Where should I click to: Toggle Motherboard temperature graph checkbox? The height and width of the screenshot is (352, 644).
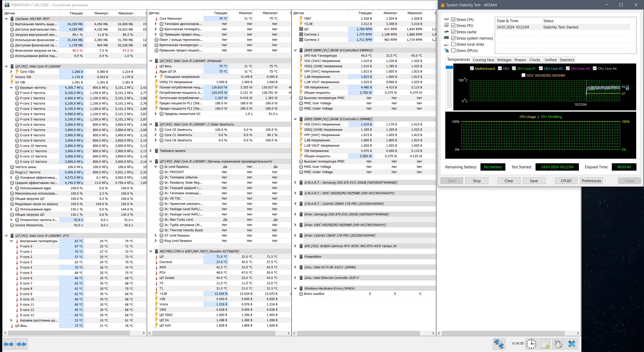472,68
